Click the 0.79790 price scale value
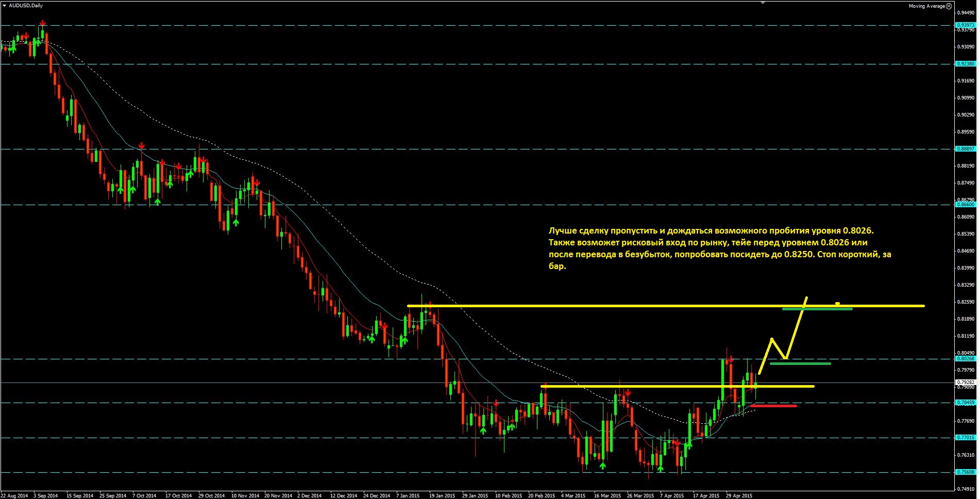Screen dimensions: 980x499 (966, 370)
